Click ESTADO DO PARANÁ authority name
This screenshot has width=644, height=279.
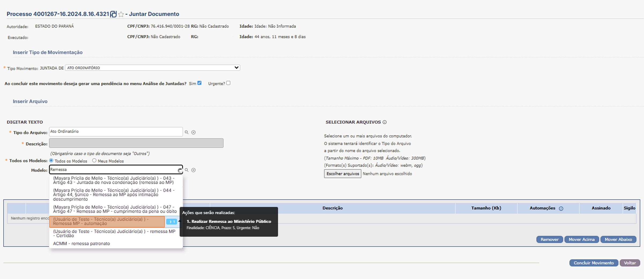point(54,26)
